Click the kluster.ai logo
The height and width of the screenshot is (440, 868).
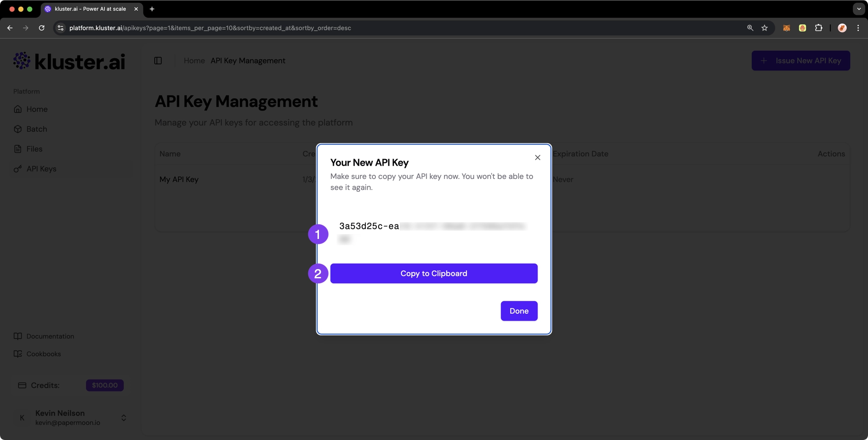[x=69, y=61]
